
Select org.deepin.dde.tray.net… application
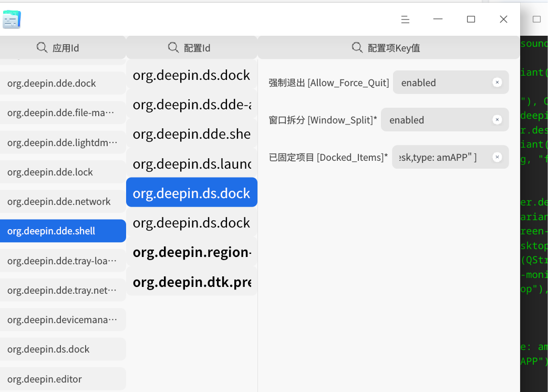point(63,290)
